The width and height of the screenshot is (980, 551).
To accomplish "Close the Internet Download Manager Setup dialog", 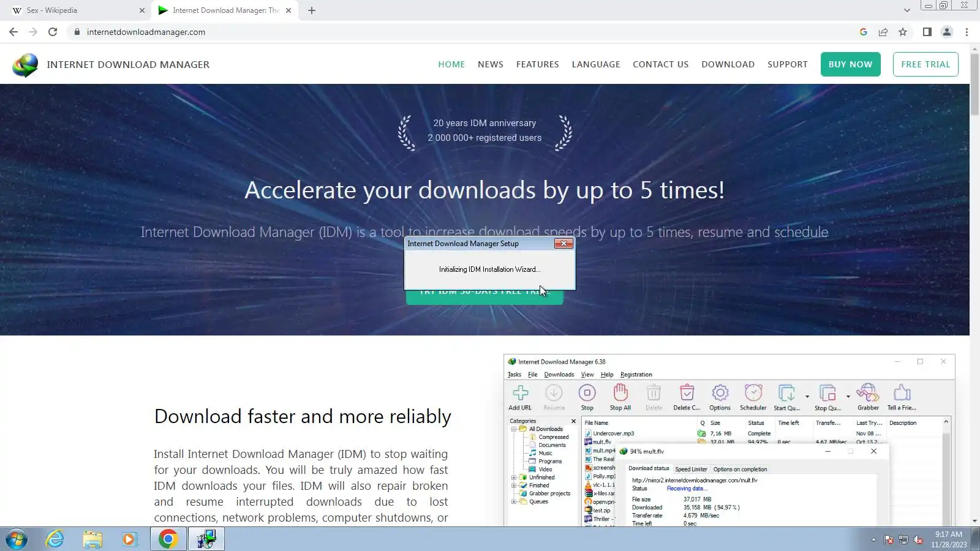I will pos(563,244).
